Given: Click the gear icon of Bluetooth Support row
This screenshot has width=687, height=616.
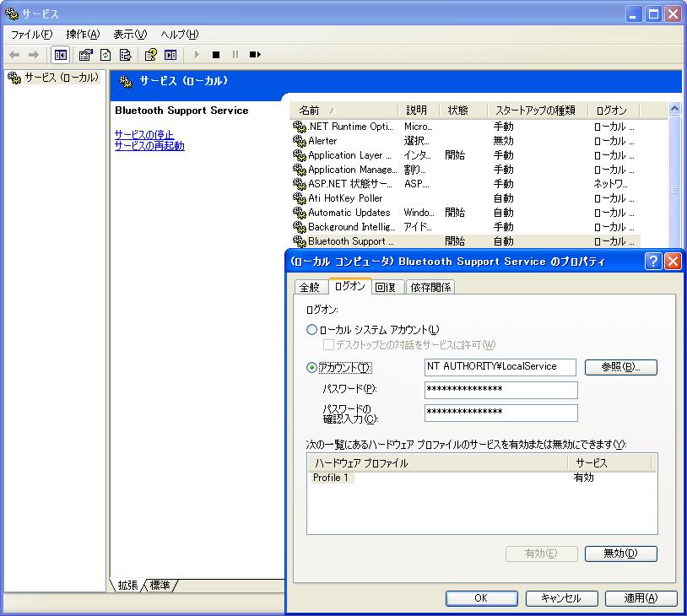Looking at the screenshot, I should click(300, 241).
